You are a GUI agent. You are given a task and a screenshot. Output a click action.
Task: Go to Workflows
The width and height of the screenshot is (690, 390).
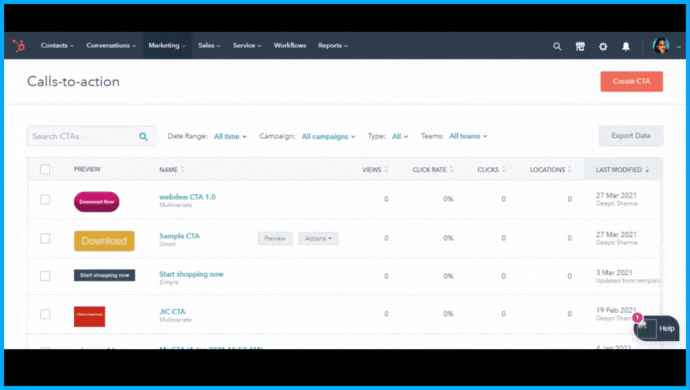click(x=290, y=45)
